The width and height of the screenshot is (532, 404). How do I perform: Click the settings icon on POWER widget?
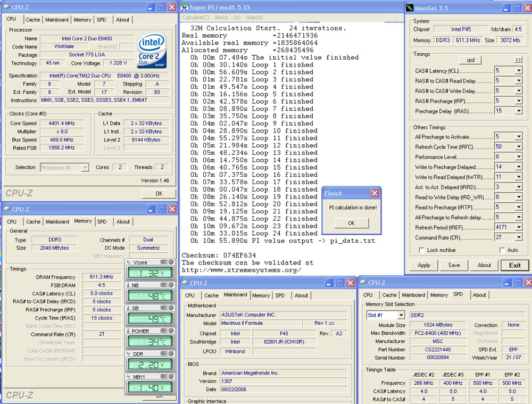164,331
